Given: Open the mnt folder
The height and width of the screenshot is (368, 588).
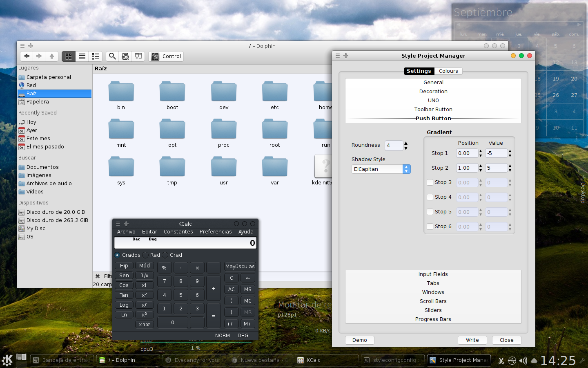Looking at the screenshot, I should click(121, 133).
